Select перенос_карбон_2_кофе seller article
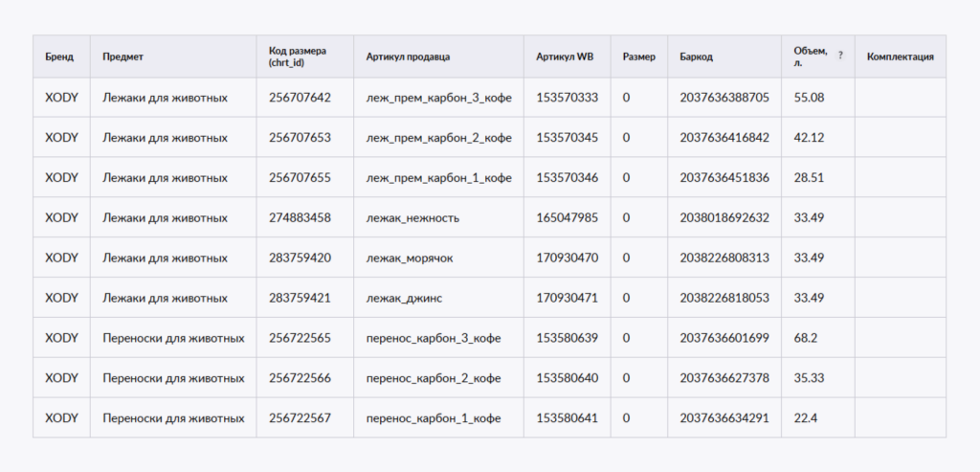This screenshot has height=472, width=980. point(433,379)
